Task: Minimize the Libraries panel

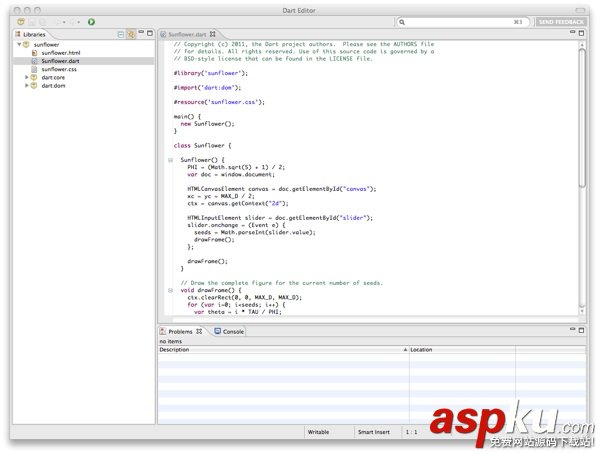Action: click(x=141, y=32)
